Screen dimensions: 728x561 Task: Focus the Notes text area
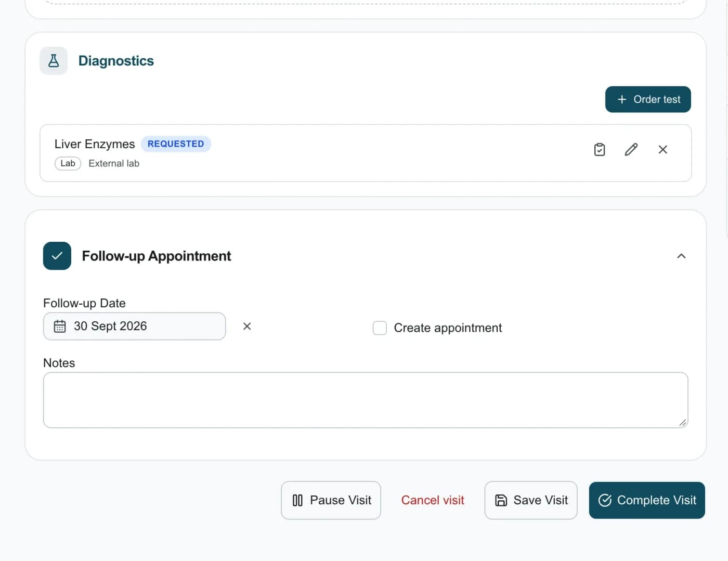pyautogui.click(x=366, y=400)
